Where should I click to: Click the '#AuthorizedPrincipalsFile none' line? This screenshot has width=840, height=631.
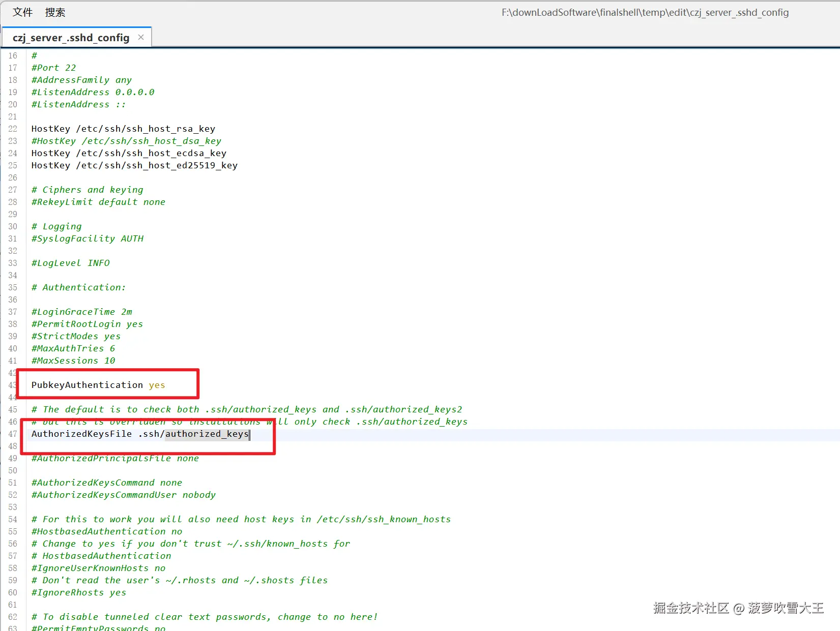click(115, 458)
